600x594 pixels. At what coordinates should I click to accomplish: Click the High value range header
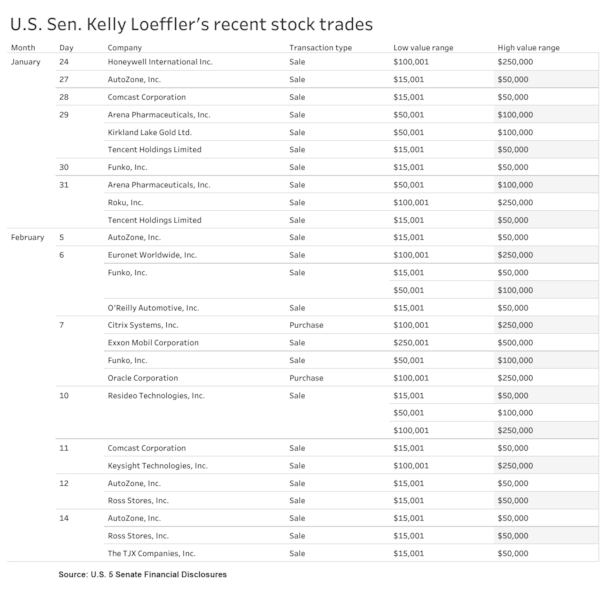coord(528,48)
